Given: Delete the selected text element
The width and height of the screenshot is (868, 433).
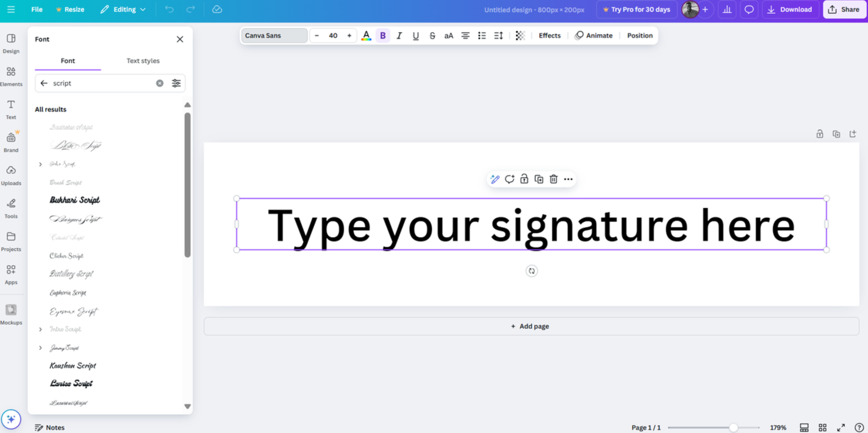Looking at the screenshot, I should pos(553,179).
